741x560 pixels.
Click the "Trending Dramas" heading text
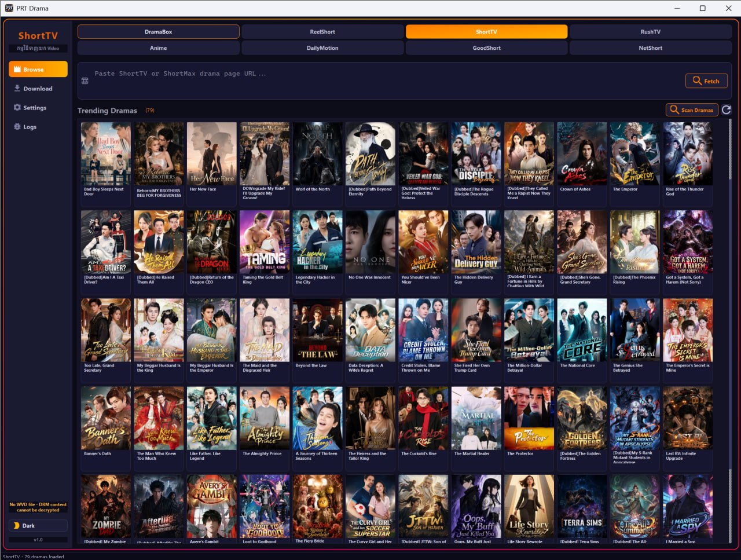click(107, 111)
